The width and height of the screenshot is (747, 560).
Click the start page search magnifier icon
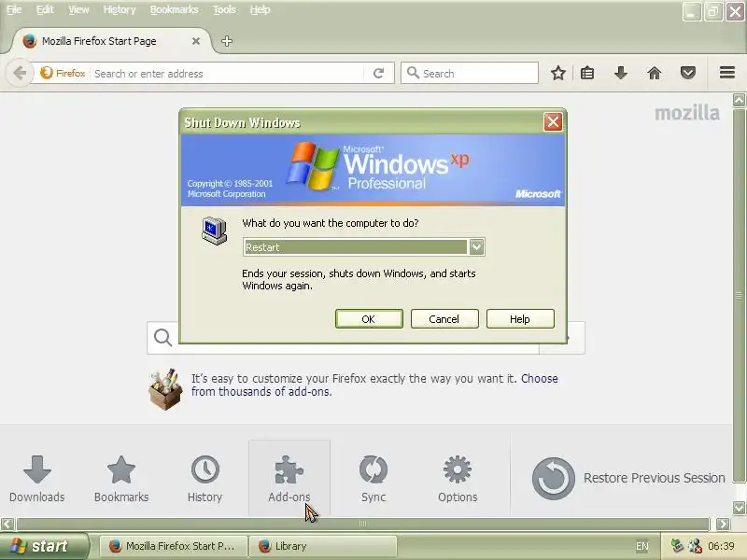pos(162,338)
